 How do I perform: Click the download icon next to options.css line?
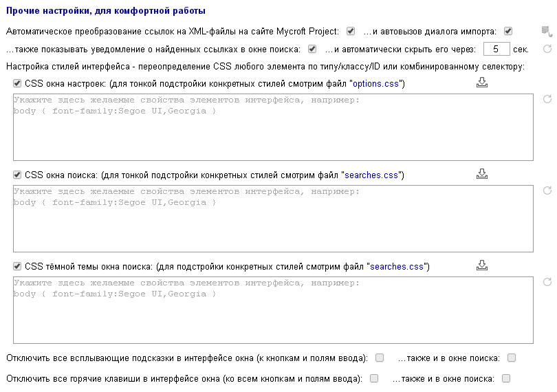tap(481, 83)
